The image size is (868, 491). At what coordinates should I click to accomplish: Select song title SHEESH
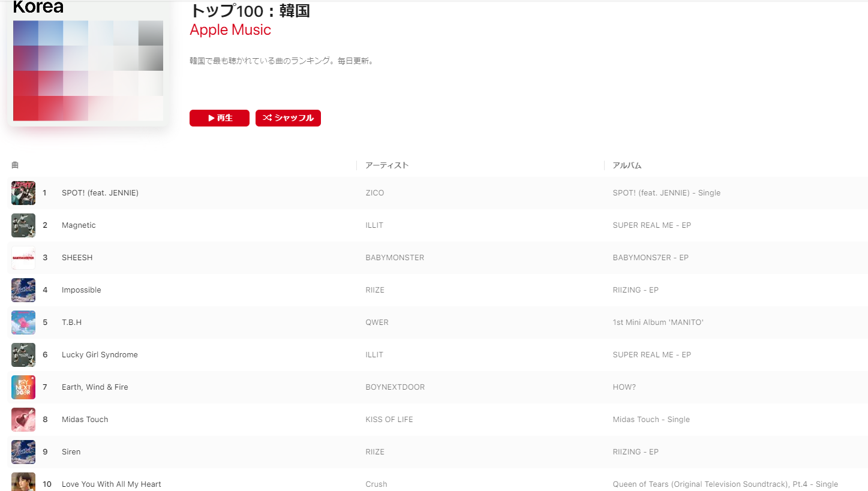click(77, 258)
